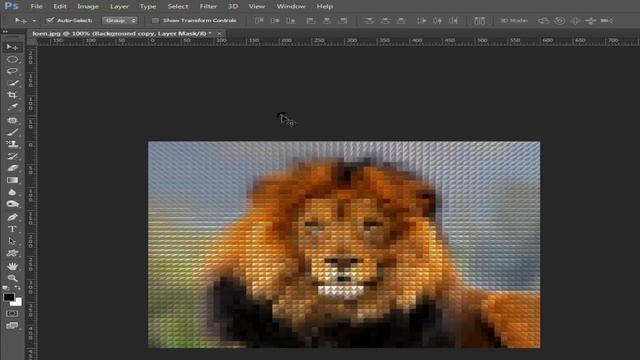The image size is (640, 360).
Task: Click the Photoshop Ps logo
Action: coord(11,6)
